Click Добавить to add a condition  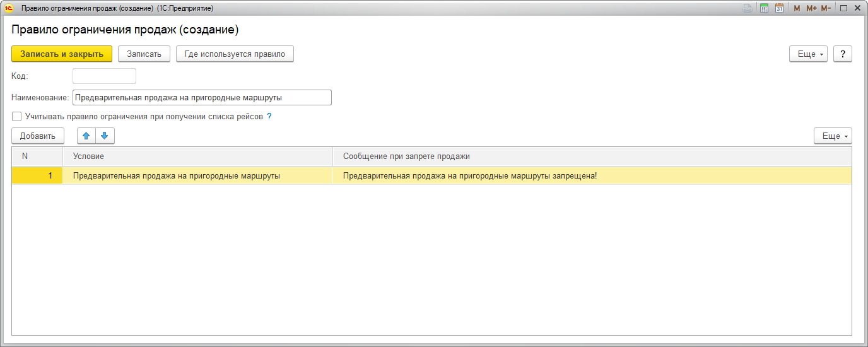point(38,136)
